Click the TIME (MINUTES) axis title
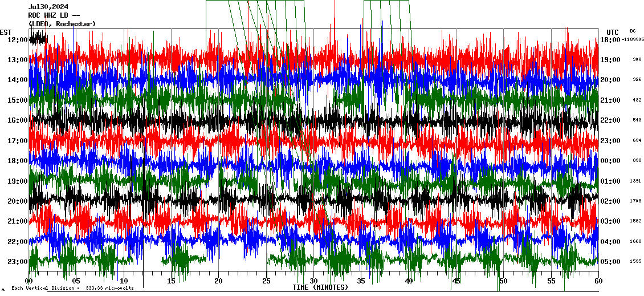Image resolution: width=644 pixels, height=296 pixels. [x=320, y=287]
